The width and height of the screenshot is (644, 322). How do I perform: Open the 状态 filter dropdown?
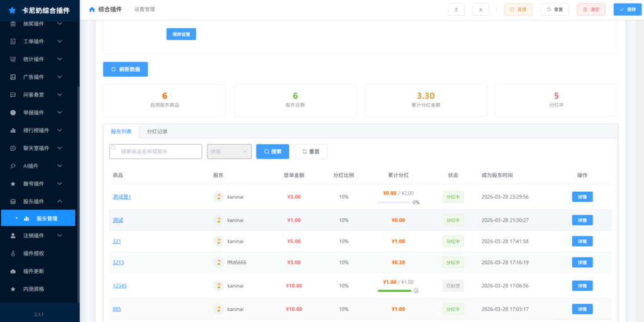click(x=229, y=152)
